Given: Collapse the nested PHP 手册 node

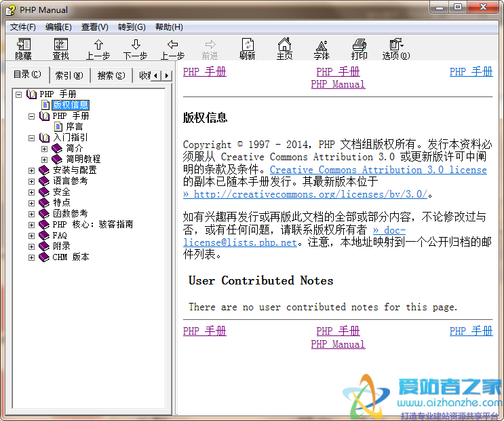Looking at the screenshot, I should [31, 116].
